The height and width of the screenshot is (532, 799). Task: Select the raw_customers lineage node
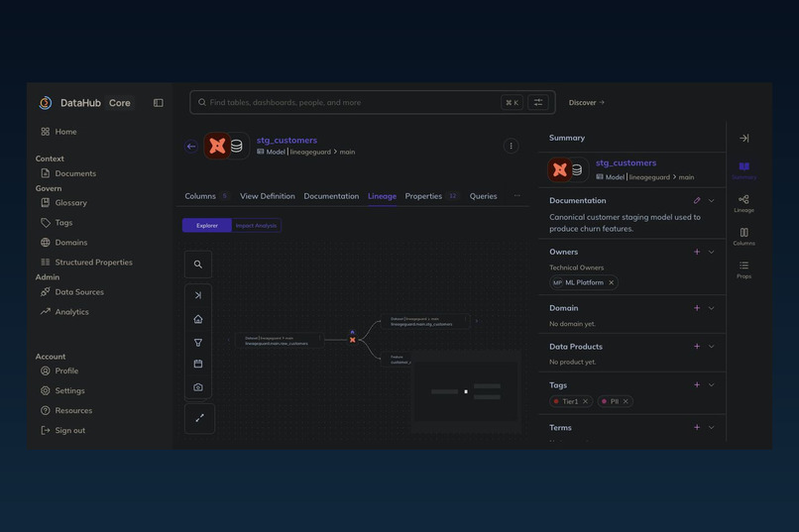coord(280,341)
